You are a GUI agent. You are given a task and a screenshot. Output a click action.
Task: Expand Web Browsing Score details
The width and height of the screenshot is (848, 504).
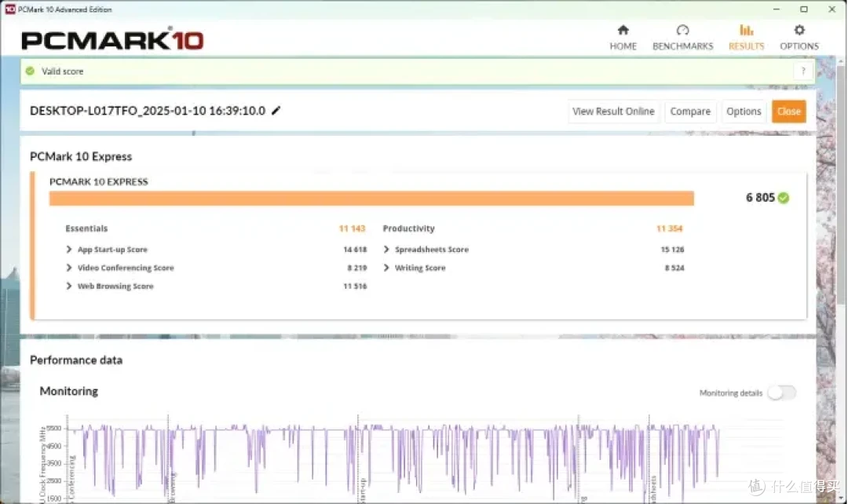[68, 286]
